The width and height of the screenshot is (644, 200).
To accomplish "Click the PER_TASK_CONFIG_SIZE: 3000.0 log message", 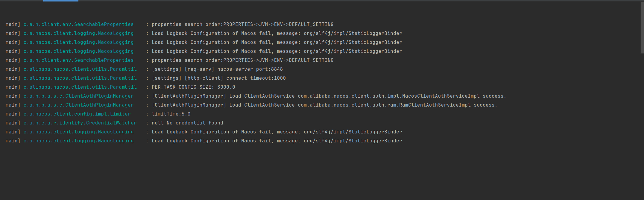I will tap(193, 87).
